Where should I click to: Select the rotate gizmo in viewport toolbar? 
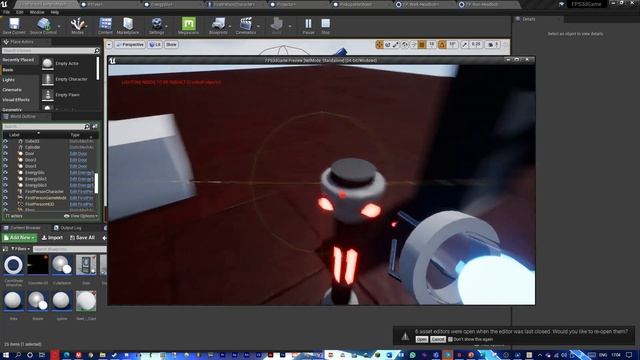pos(387,44)
